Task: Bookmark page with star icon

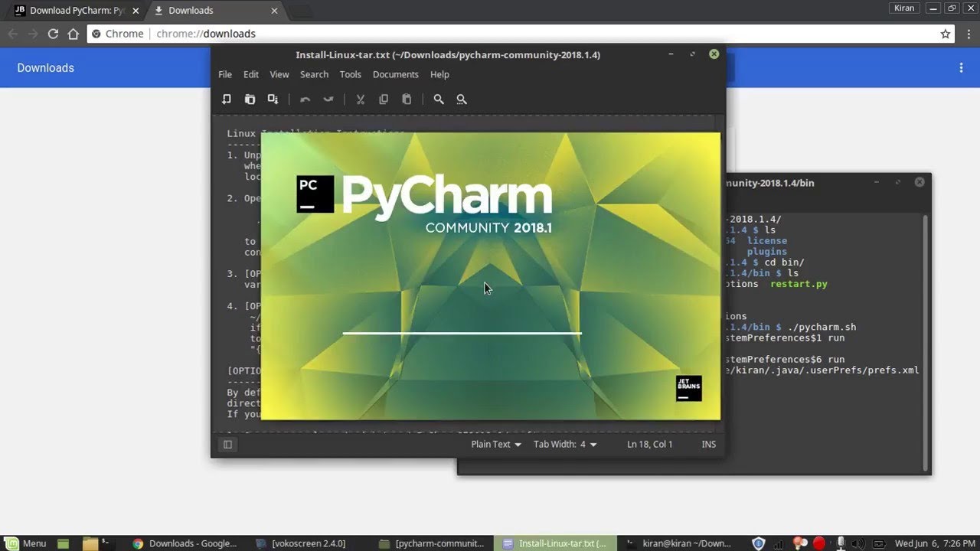Action: click(x=946, y=34)
